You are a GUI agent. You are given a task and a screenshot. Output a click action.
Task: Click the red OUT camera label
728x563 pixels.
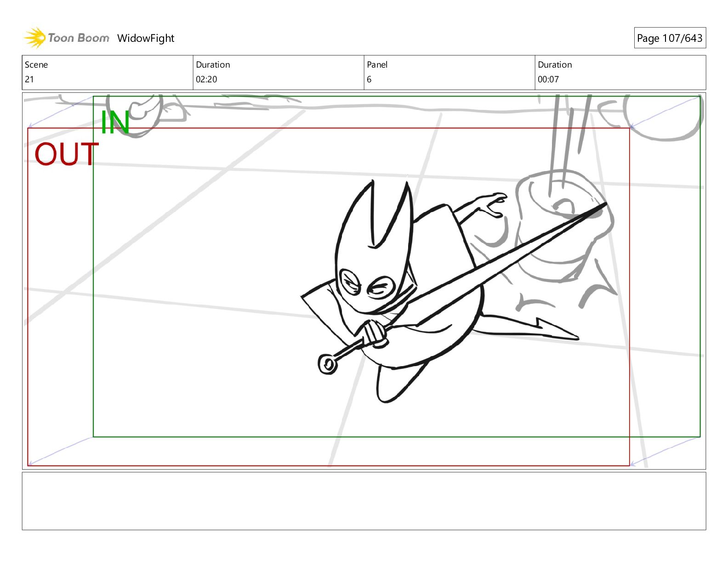tap(67, 154)
